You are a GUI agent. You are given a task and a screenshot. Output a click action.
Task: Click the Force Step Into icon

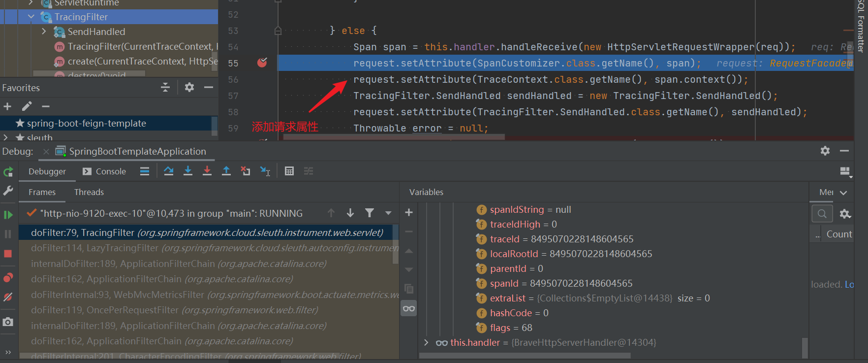pyautogui.click(x=207, y=171)
